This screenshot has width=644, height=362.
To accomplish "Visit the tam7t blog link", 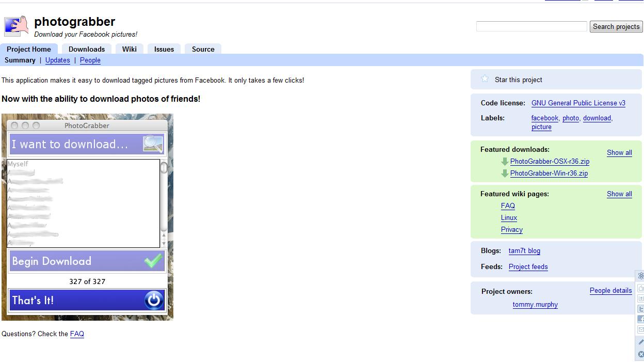I will point(524,250).
